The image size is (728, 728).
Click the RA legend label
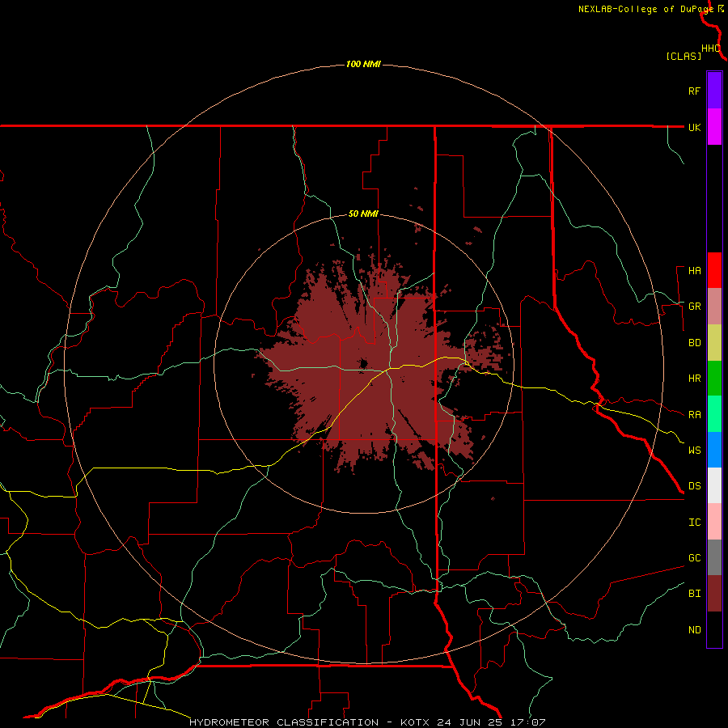click(694, 415)
